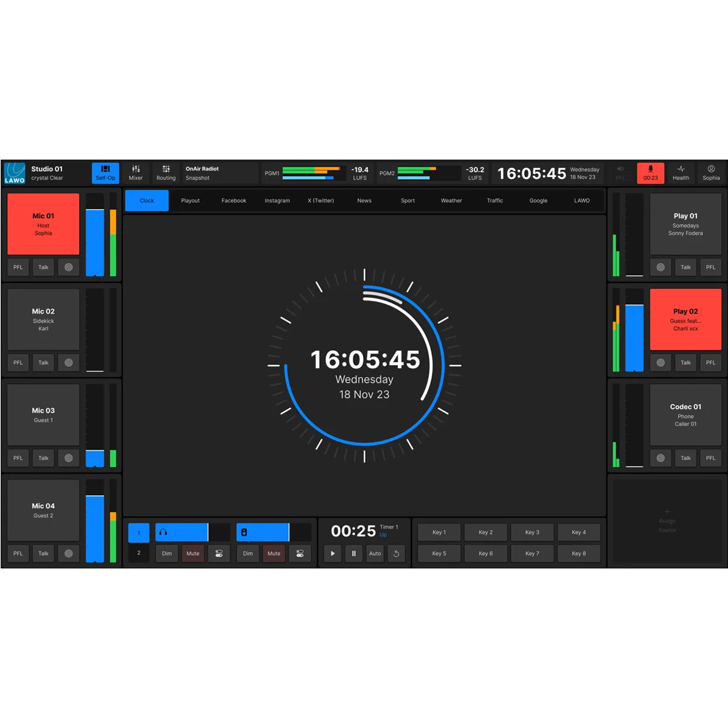Viewport: 728px width, 728px height.
Task: Toggle PFL on Mic 02
Action: point(18,363)
